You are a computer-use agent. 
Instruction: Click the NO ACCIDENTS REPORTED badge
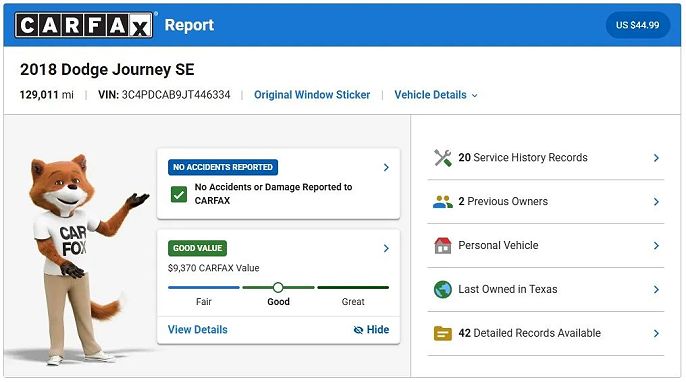(x=223, y=167)
